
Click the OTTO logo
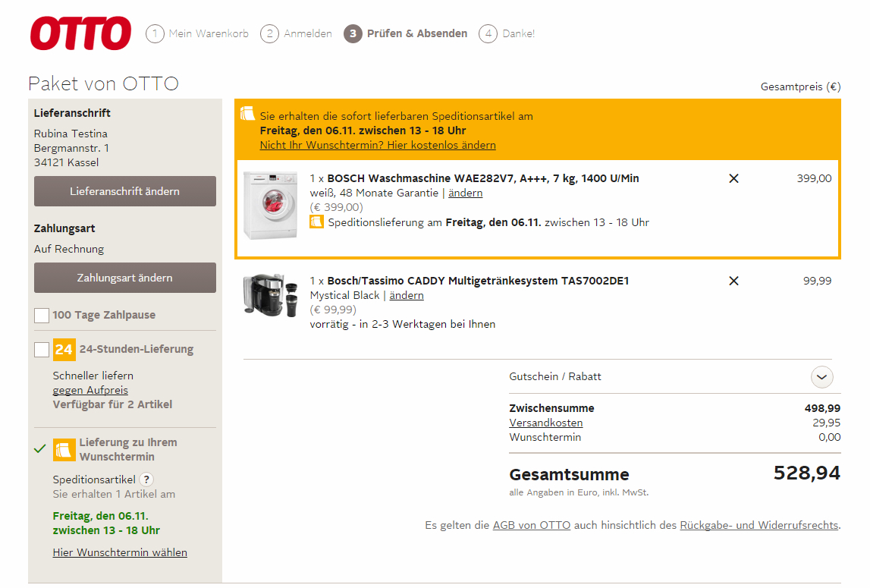(81, 33)
